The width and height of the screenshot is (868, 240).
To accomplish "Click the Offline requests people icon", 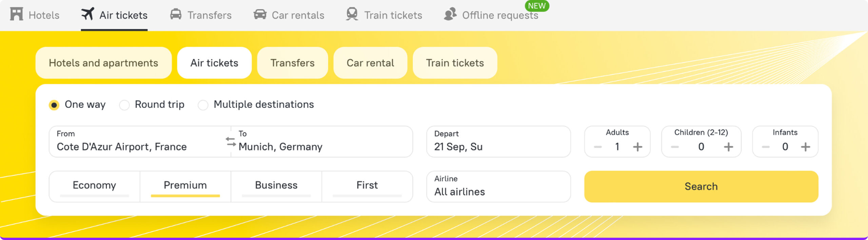I will (x=450, y=15).
